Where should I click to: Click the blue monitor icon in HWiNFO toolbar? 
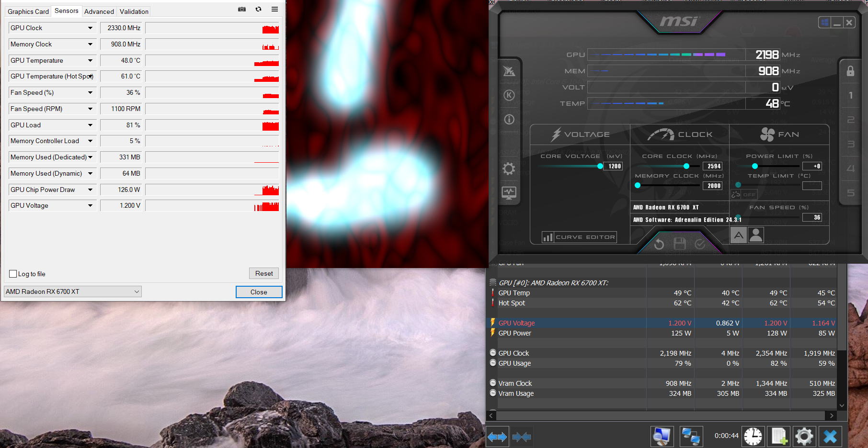[x=662, y=437]
